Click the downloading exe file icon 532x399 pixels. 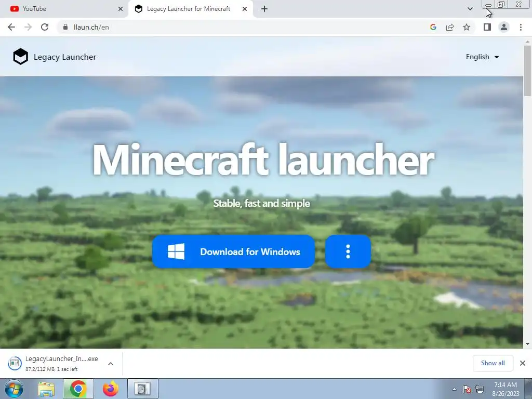(15, 363)
